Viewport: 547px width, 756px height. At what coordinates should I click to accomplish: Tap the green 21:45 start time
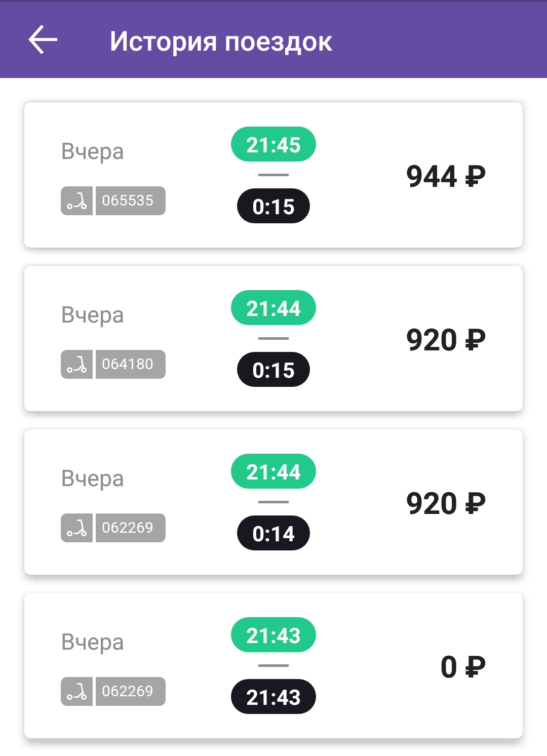273,144
